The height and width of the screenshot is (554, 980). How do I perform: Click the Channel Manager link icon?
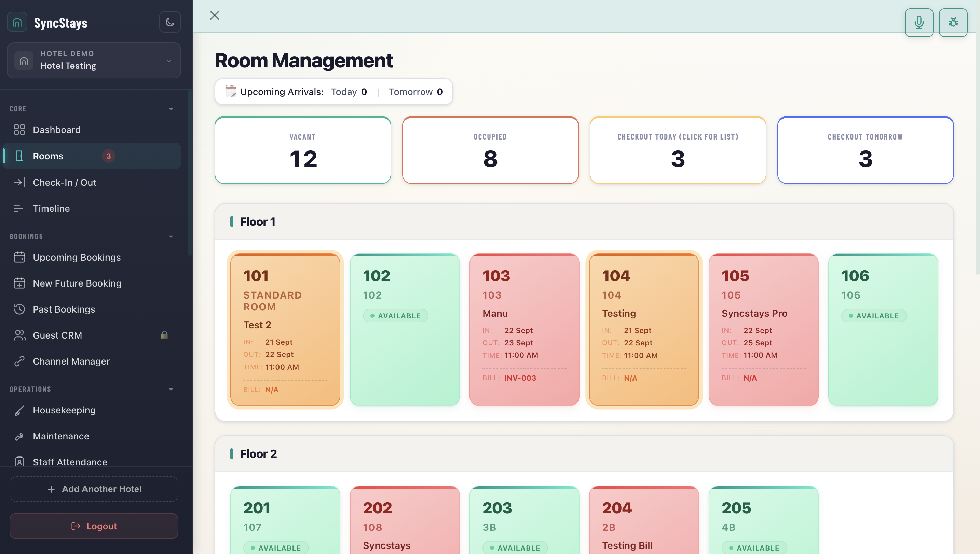pos(19,361)
